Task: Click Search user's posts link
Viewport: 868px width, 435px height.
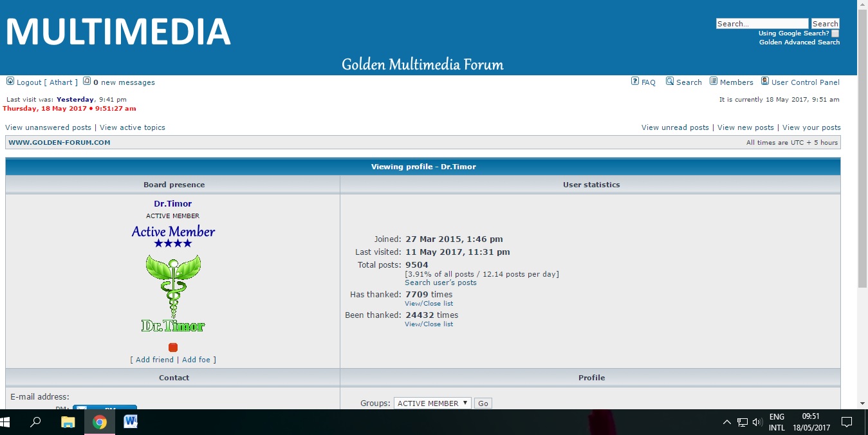Action: (x=441, y=282)
